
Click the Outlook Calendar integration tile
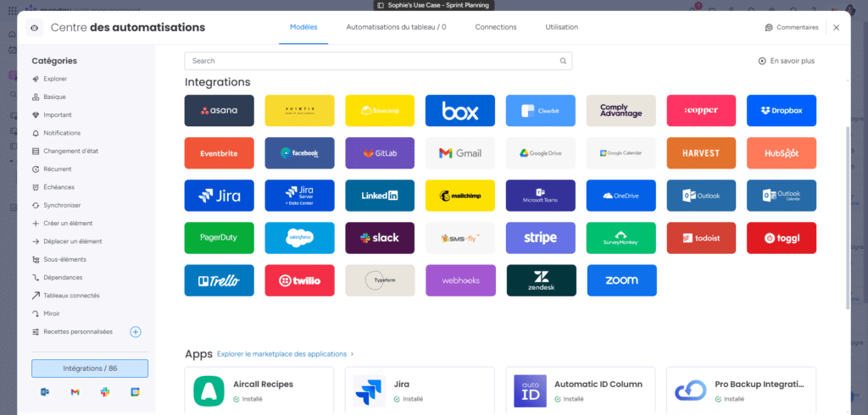(x=782, y=196)
